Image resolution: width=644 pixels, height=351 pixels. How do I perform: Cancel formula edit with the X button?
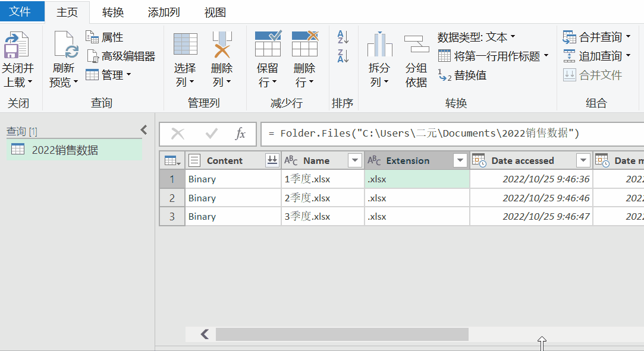click(x=178, y=134)
